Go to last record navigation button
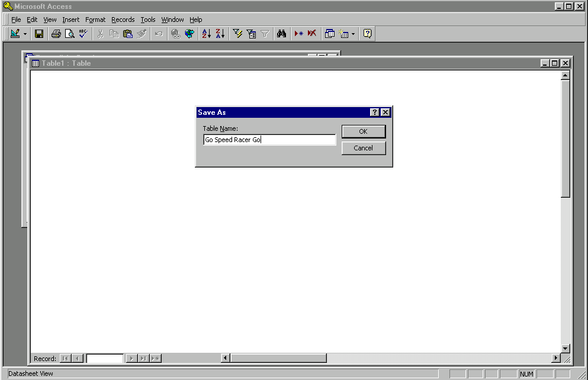The image size is (588, 380). coord(143,359)
